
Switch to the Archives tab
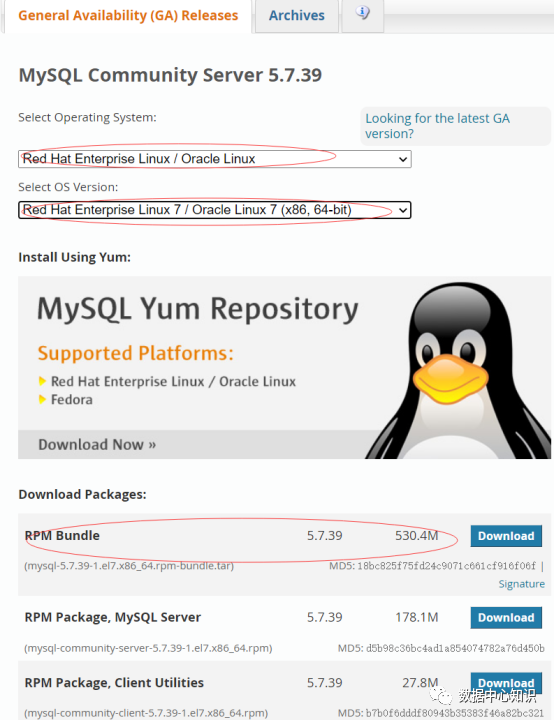(297, 16)
